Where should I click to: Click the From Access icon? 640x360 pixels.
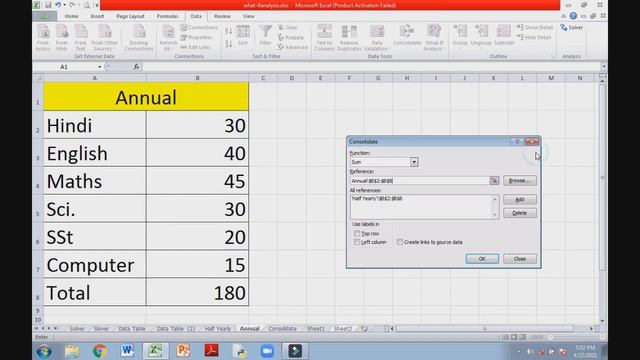[x=43, y=37]
